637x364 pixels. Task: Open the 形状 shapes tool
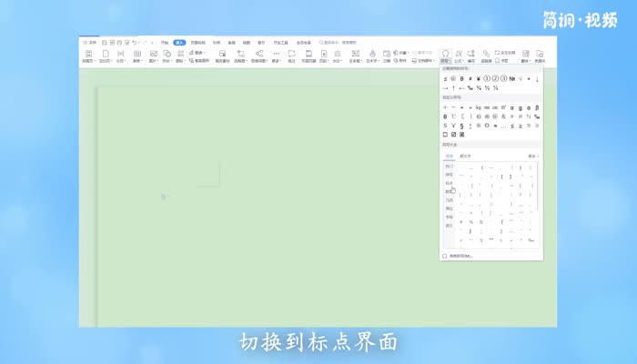[167, 56]
